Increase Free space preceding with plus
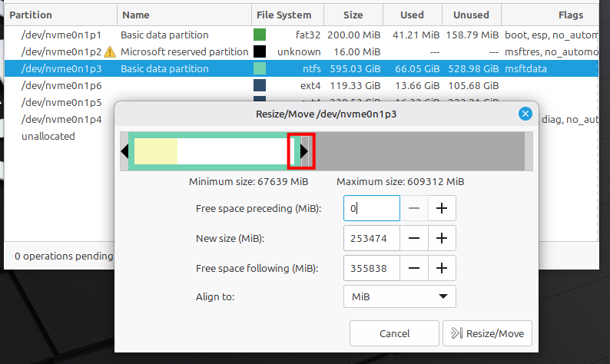This screenshot has height=364, width=610. coord(442,208)
